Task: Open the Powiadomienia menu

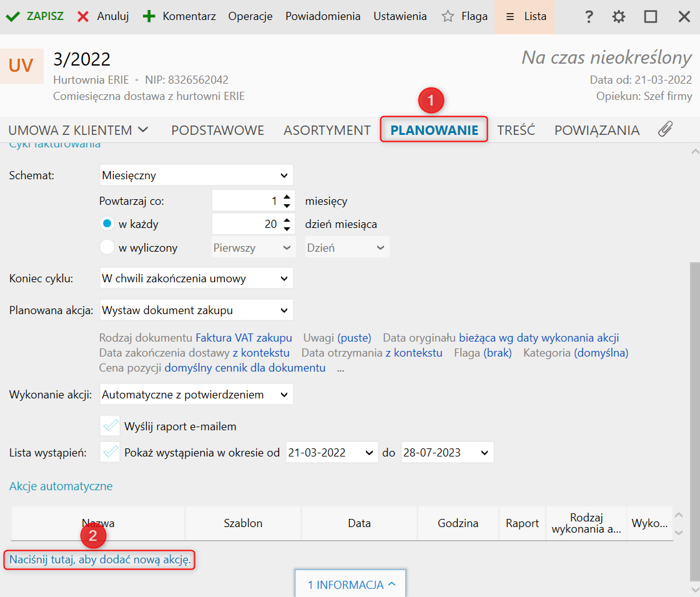Action: [323, 16]
